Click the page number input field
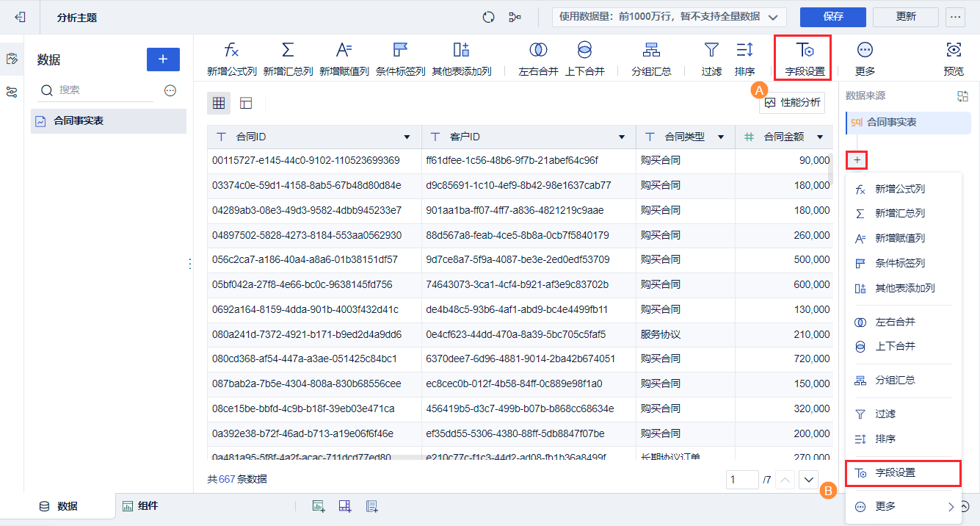Viewport: 980px width, 526px height. (x=742, y=480)
